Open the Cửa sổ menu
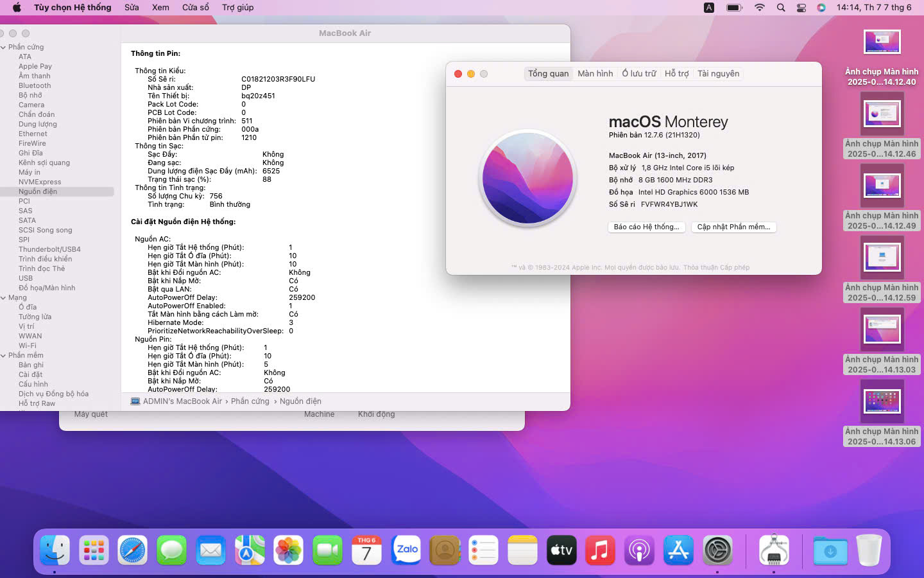The image size is (924, 578). [196, 8]
